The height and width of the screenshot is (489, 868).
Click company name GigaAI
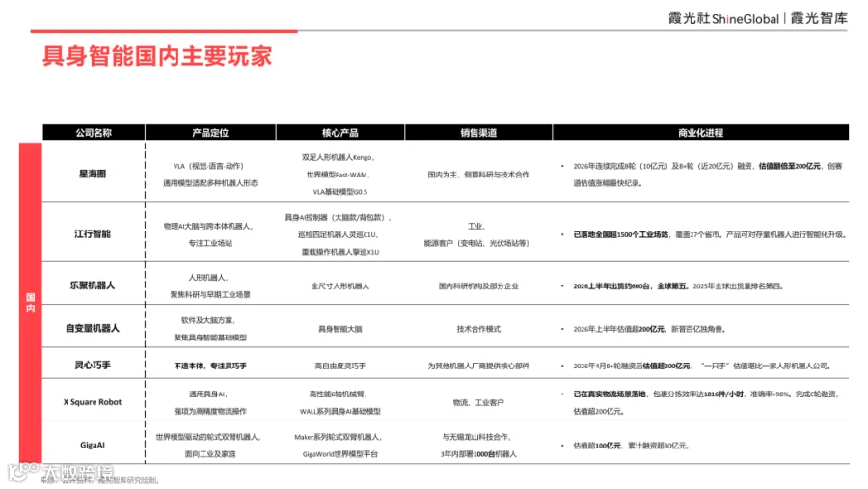pos(93,445)
